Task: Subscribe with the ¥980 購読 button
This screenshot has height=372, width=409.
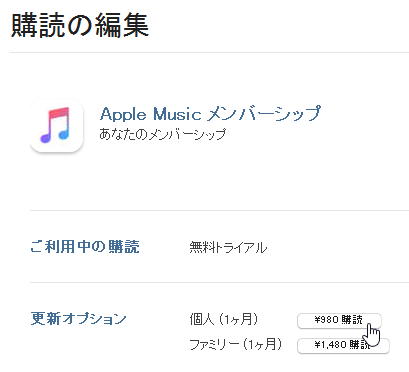Action: point(339,320)
